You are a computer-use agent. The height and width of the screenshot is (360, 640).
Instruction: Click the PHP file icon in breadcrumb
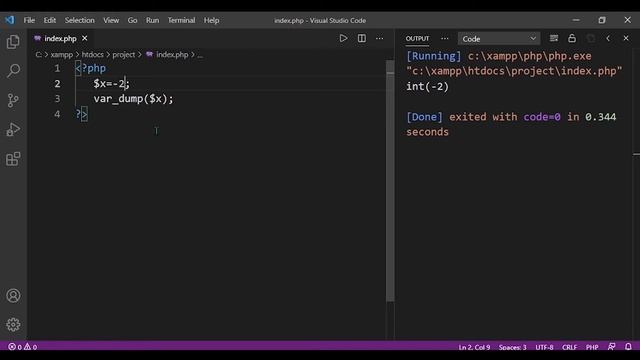[149, 54]
